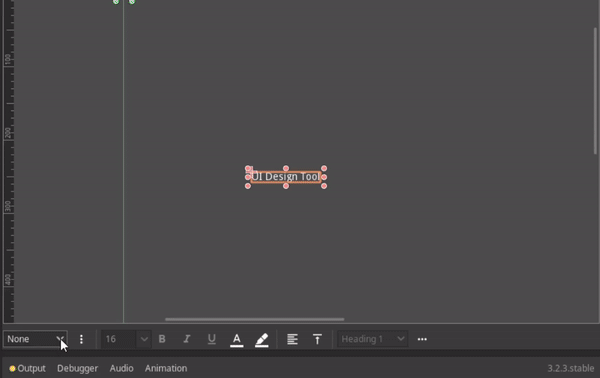Open the horizontal more options ellipsis

click(x=422, y=339)
